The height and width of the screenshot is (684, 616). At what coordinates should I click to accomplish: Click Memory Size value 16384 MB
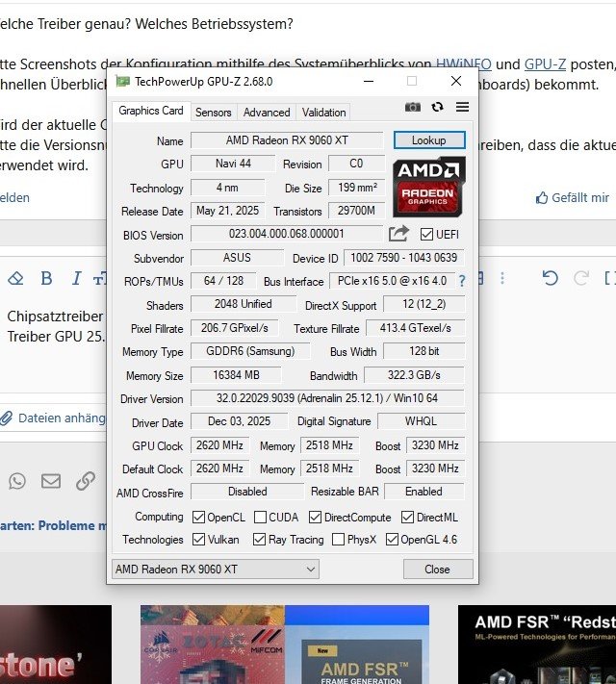[x=236, y=375]
